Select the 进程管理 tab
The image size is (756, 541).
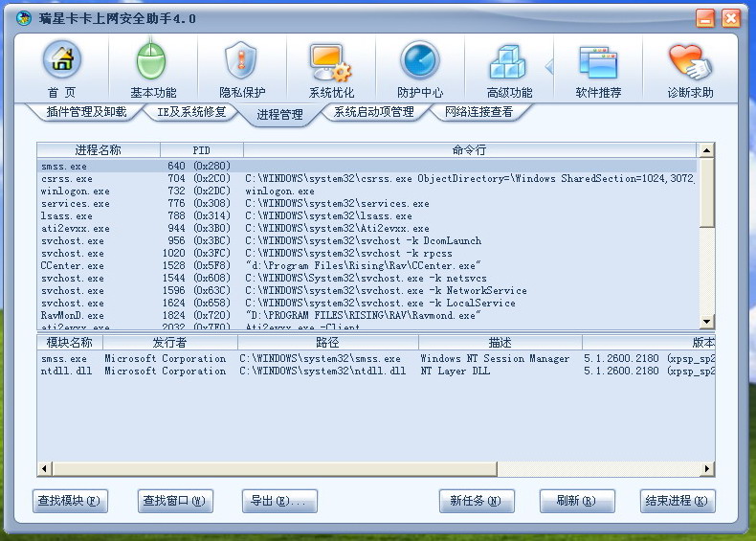279,115
